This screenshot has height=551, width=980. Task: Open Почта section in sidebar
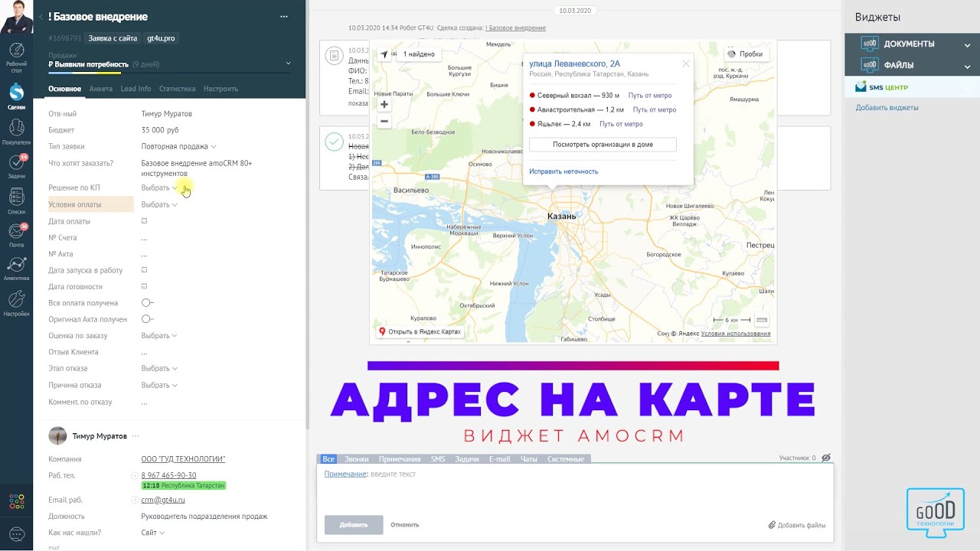(x=16, y=235)
